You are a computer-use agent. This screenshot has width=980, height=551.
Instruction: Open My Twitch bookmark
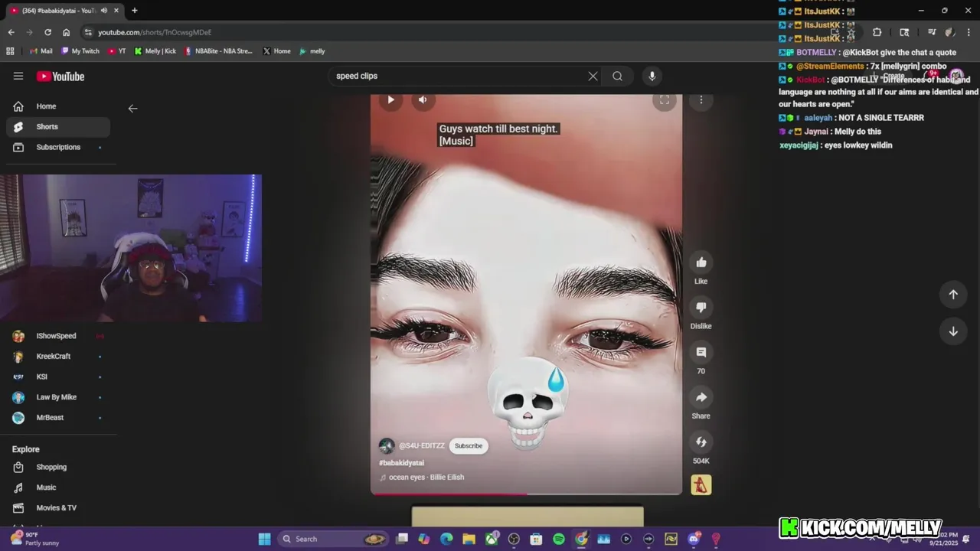pos(80,51)
